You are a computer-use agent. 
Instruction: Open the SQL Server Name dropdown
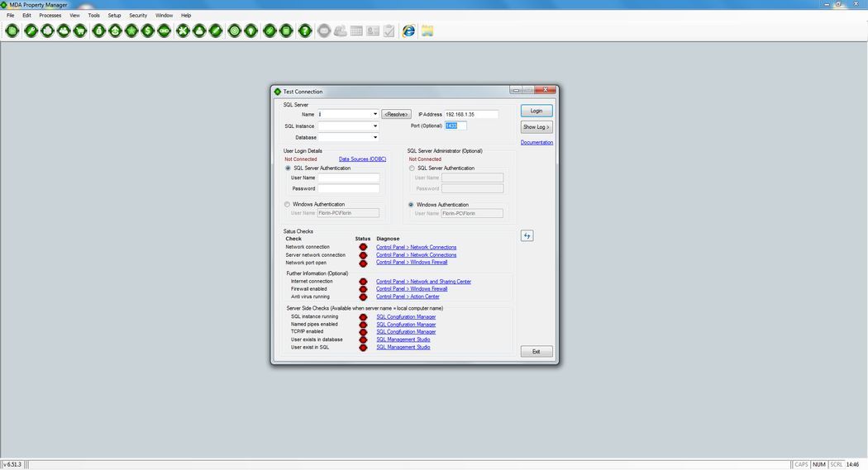click(374, 115)
